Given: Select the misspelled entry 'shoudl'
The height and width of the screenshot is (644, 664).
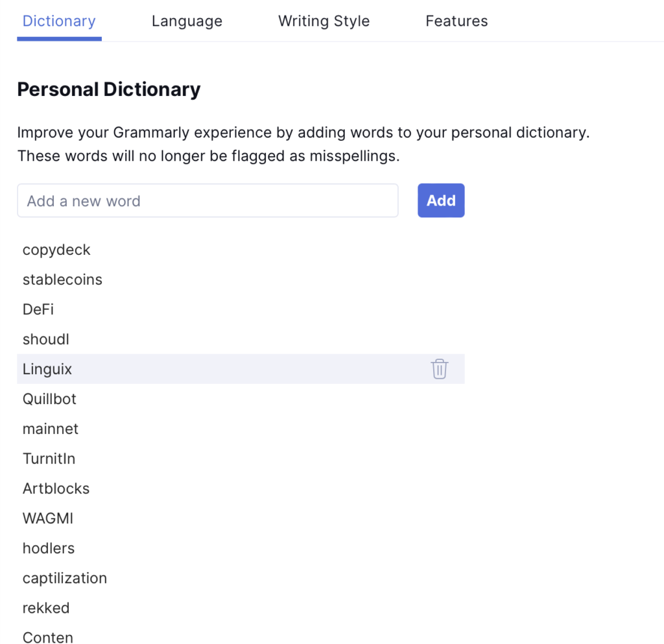Looking at the screenshot, I should (45, 339).
